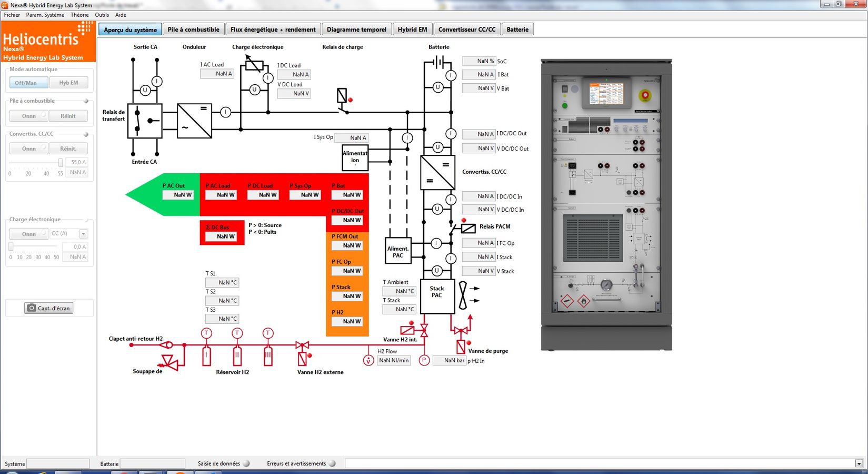Click the camera icon on Capt. d'écran
Screen dimensions: 868x474
coord(32,308)
